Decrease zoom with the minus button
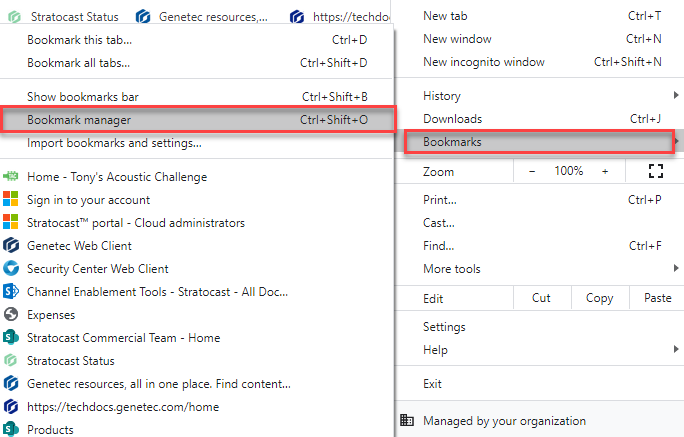The width and height of the screenshot is (684, 437). coord(532,171)
